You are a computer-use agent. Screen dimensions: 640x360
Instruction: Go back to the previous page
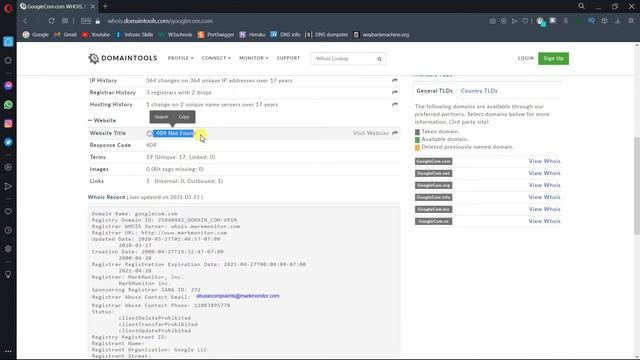tap(25, 21)
